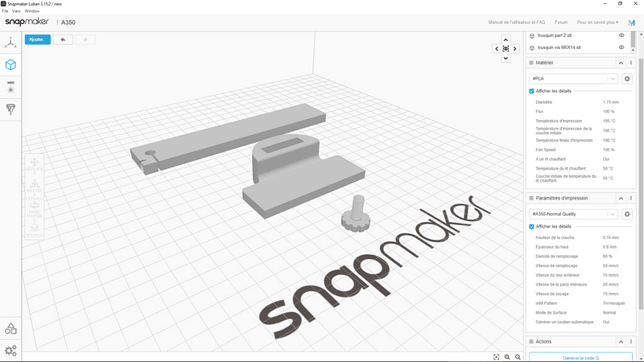Collapse the Paramètres d'impression panel chevron
The image size is (644, 362).
click(621, 198)
